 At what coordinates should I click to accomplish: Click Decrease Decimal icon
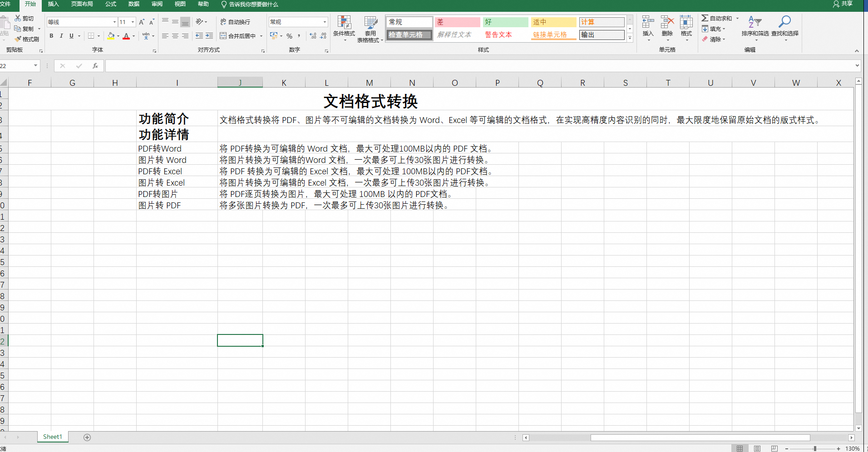(323, 36)
